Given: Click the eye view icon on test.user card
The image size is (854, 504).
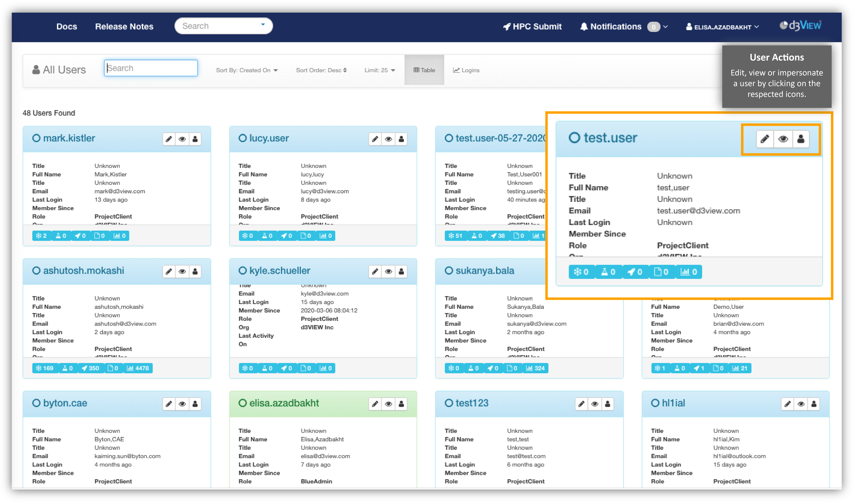Looking at the screenshot, I should point(783,139).
